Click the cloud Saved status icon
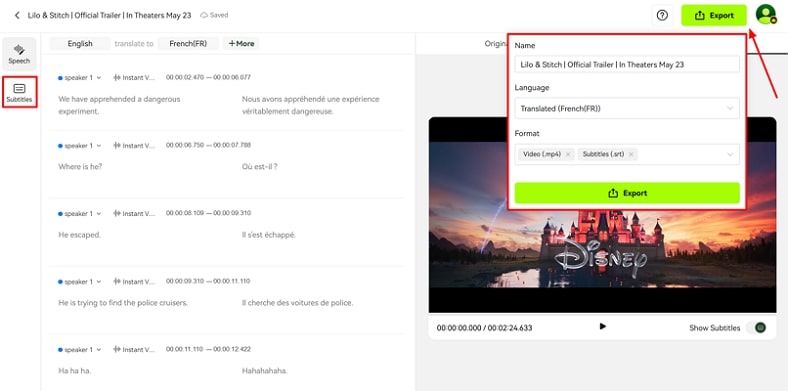This screenshot has height=391, width=788. [x=204, y=16]
